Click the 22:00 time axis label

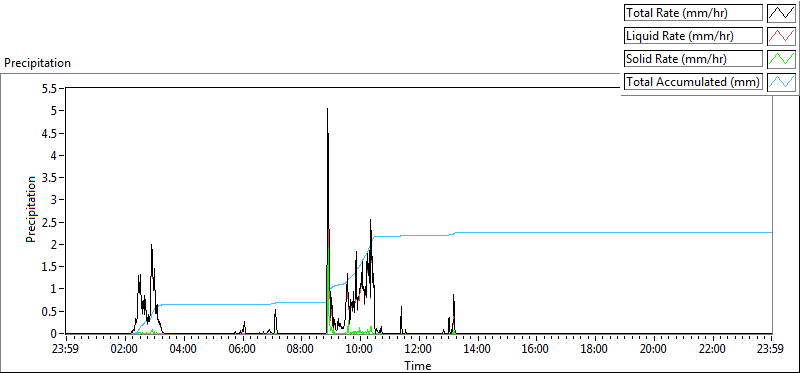click(712, 350)
